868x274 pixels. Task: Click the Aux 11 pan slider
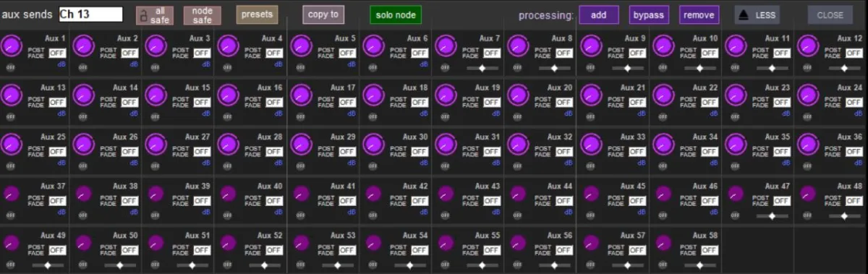[772, 68]
